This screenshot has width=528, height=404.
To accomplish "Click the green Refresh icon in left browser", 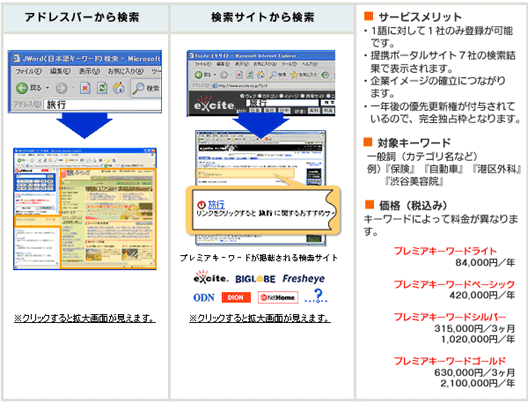I will pos(102,88).
